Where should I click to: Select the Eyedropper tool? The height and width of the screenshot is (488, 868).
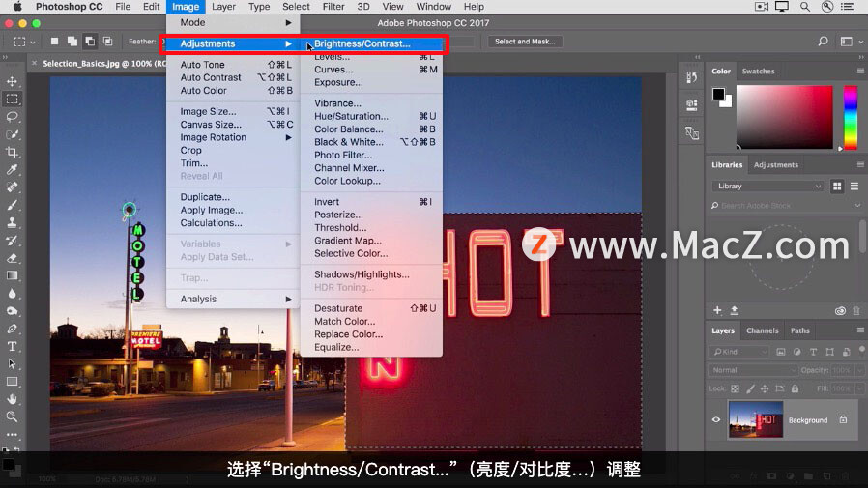pyautogui.click(x=12, y=170)
